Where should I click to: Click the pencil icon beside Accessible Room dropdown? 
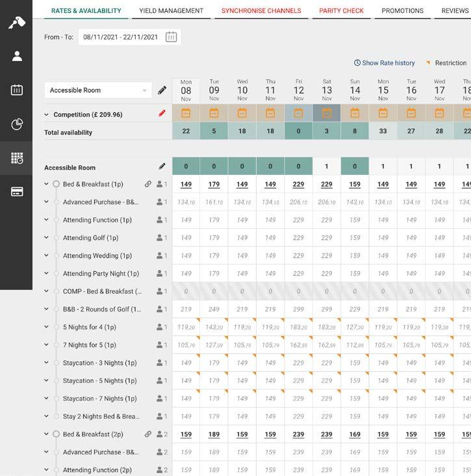pos(162,90)
